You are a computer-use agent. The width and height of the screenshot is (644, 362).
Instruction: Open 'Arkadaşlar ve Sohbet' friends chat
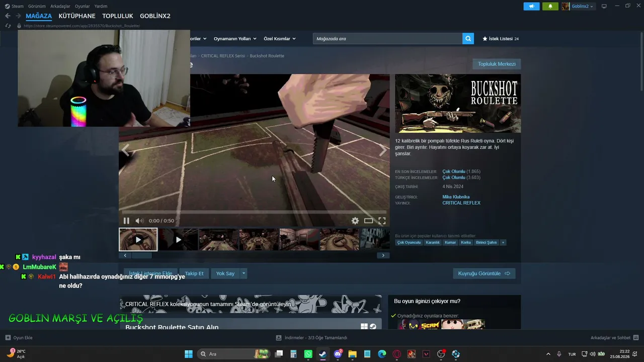(x=615, y=338)
